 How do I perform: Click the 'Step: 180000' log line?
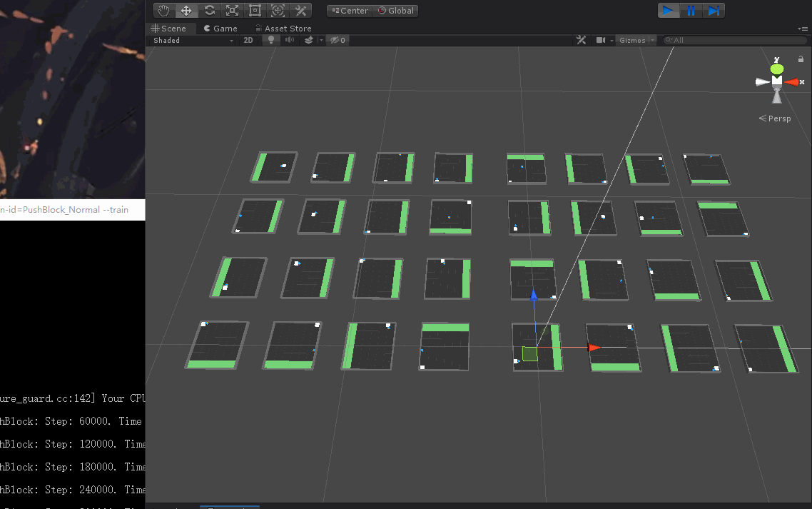[73, 467]
